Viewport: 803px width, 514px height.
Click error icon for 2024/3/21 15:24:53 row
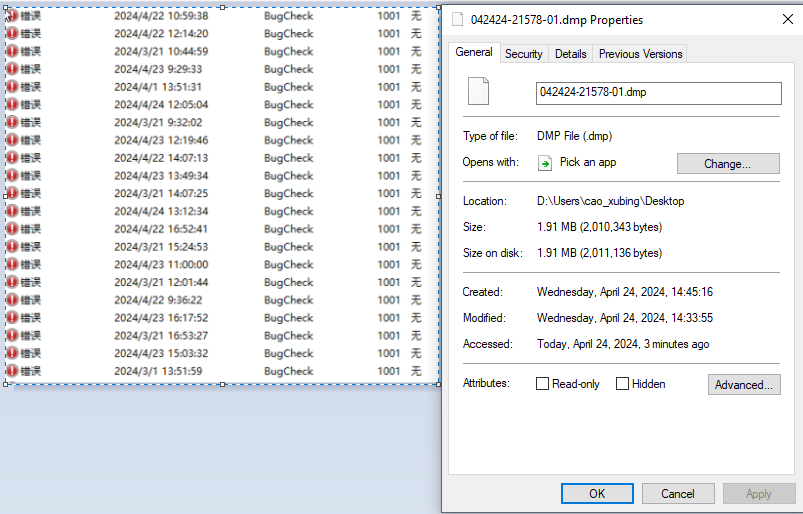click(12, 246)
